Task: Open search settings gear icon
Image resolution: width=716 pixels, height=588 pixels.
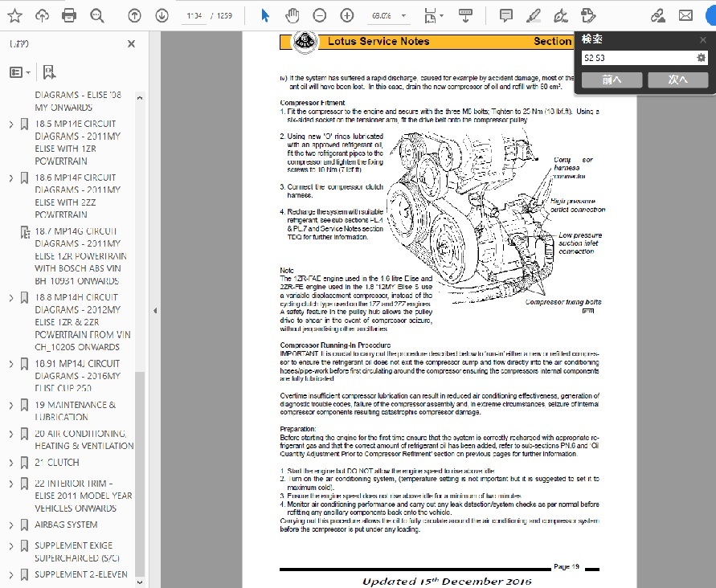Action: (x=701, y=58)
